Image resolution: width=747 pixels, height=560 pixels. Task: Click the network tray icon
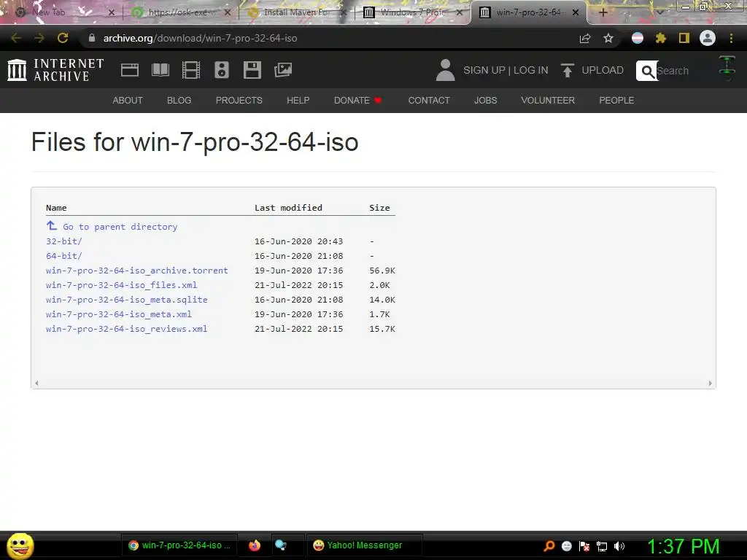602,546
